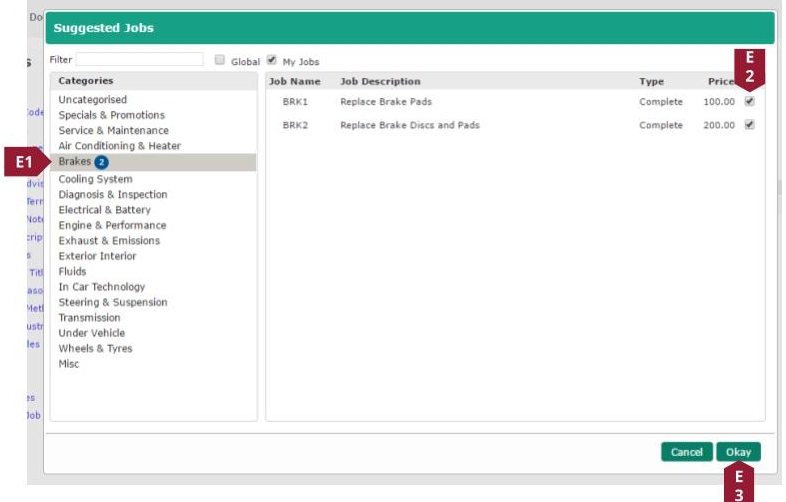Tick the Global filter checkbox
The width and height of the screenshot is (786, 502).
(220, 60)
